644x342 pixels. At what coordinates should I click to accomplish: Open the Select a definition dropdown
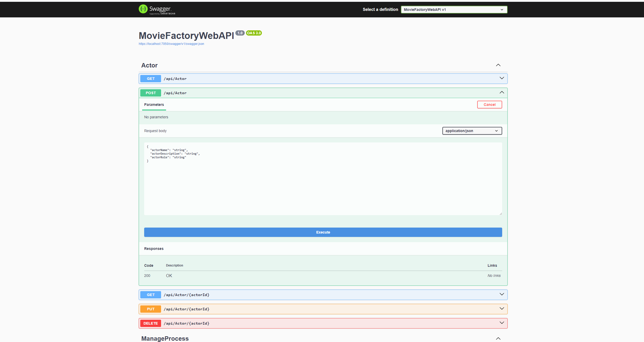click(x=454, y=10)
